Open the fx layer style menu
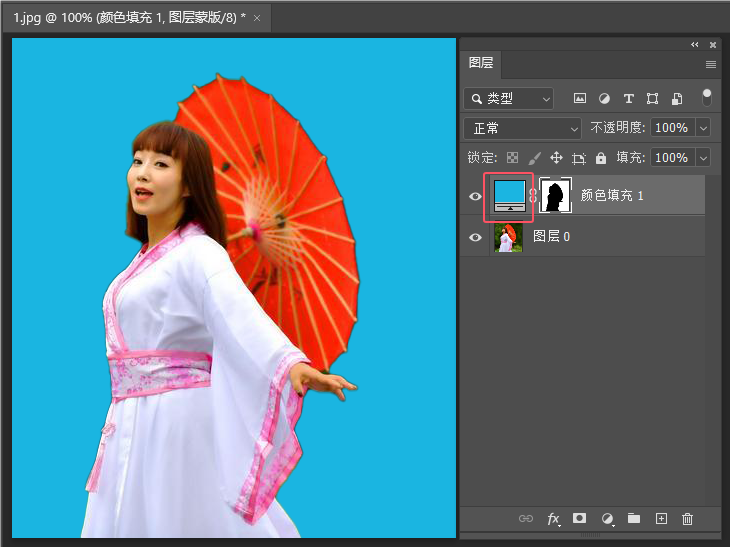This screenshot has height=547, width=730. click(x=554, y=519)
